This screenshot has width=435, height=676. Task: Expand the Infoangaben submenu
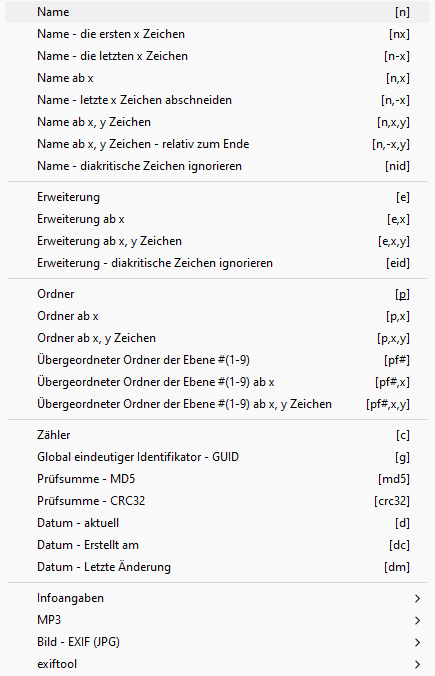217,598
